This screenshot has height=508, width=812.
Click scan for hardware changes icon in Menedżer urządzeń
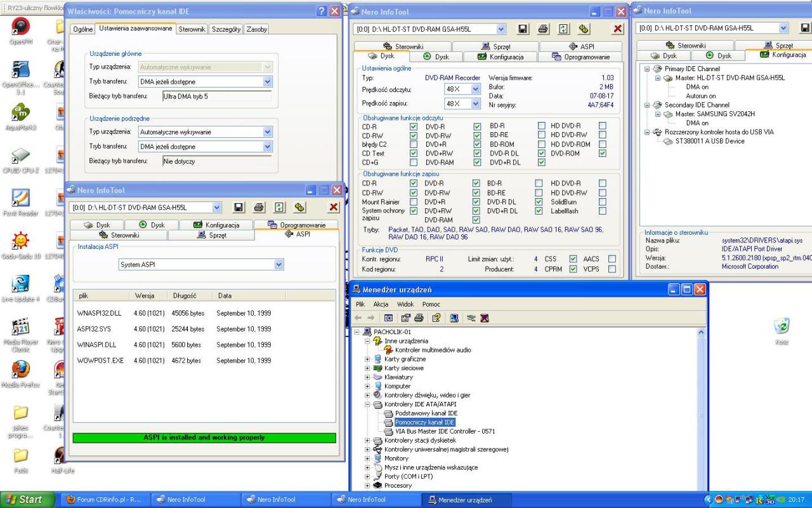pyautogui.click(x=454, y=318)
